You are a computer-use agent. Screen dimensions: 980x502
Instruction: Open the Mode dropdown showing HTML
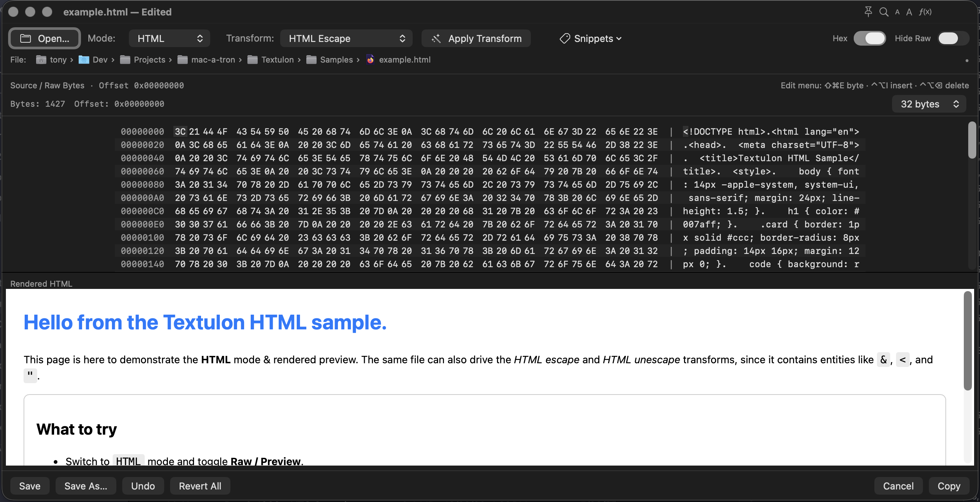pos(169,38)
